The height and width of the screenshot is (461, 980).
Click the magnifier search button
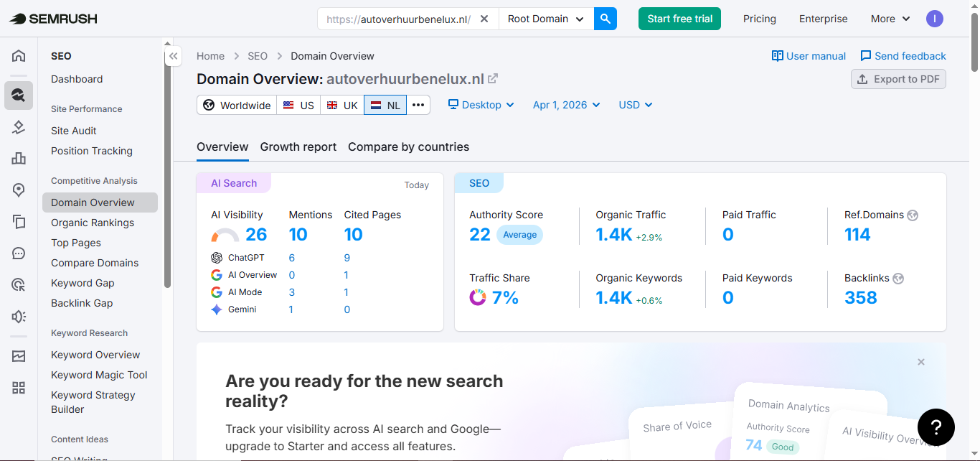click(x=606, y=19)
